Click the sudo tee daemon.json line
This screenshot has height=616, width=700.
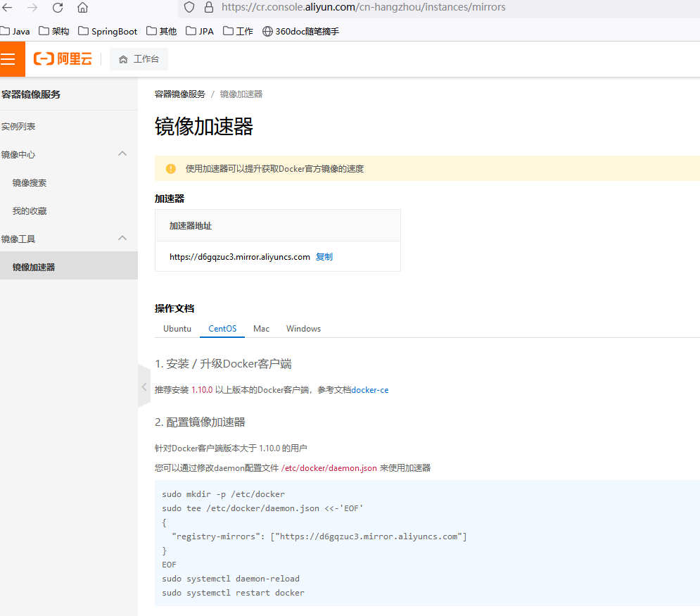[262, 508]
